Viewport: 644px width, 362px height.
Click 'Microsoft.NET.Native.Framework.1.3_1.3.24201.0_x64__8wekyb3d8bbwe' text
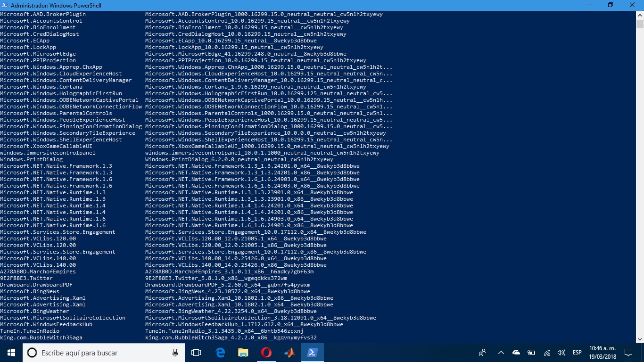click(252, 166)
